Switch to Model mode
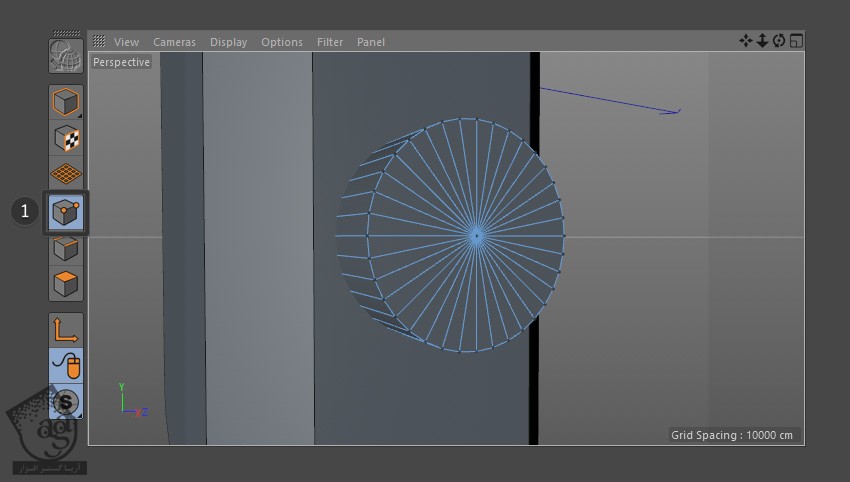This screenshot has height=482, width=850. (x=66, y=102)
